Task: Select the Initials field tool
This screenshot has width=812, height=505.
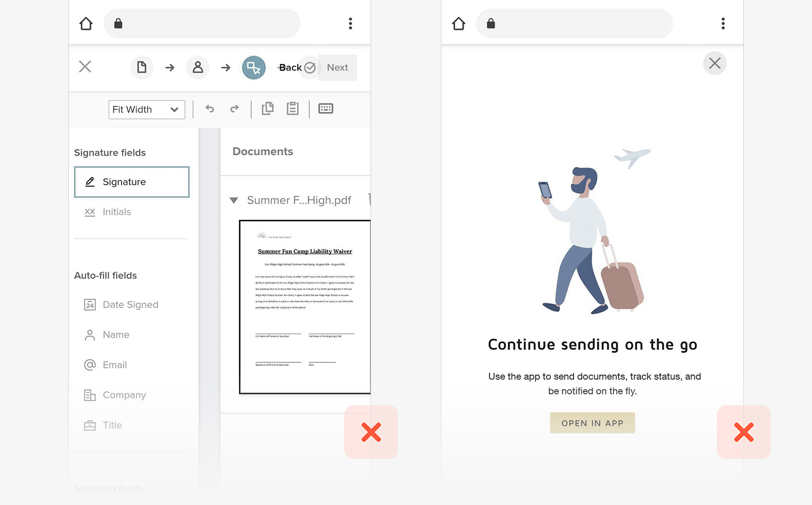Action: 116,212
